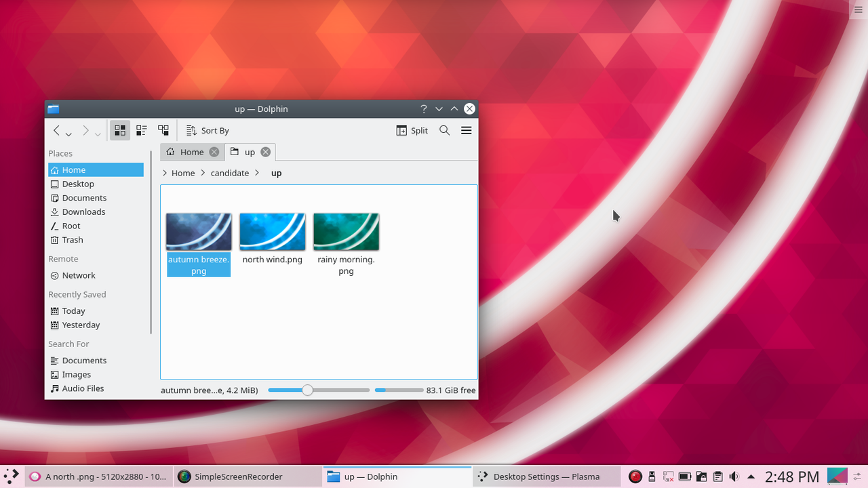Image resolution: width=868 pixels, height=488 pixels.
Task: Close the up tab
Action: point(266,152)
